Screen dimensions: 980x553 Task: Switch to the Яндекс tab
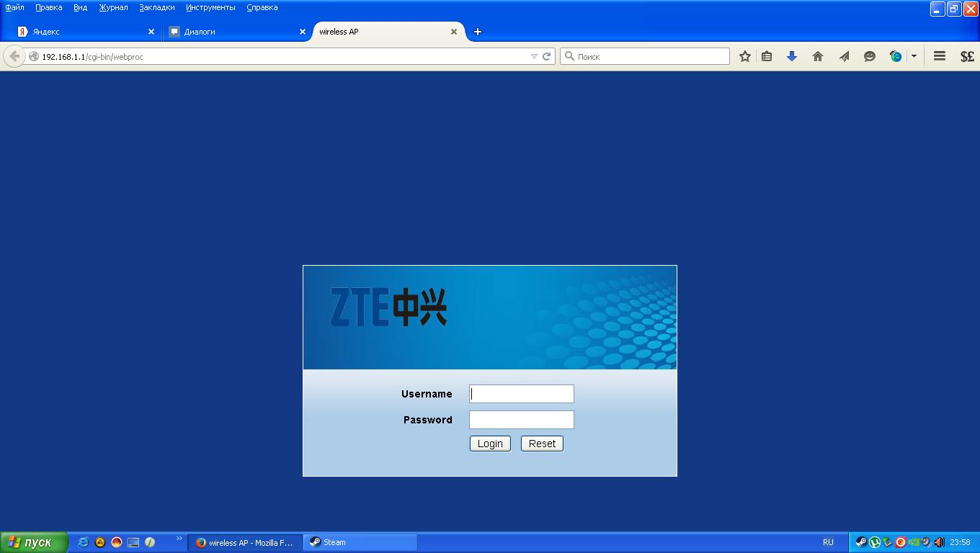coord(85,32)
